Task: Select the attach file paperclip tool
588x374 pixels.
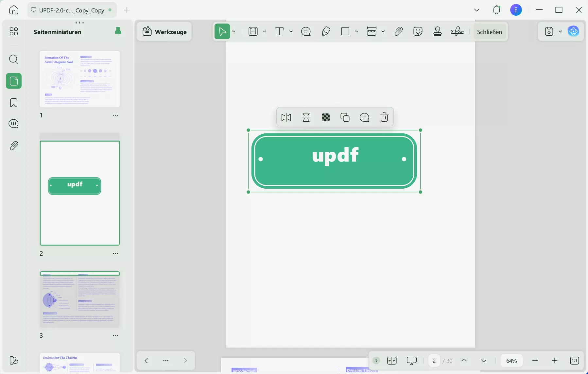Action: (x=398, y=31)
